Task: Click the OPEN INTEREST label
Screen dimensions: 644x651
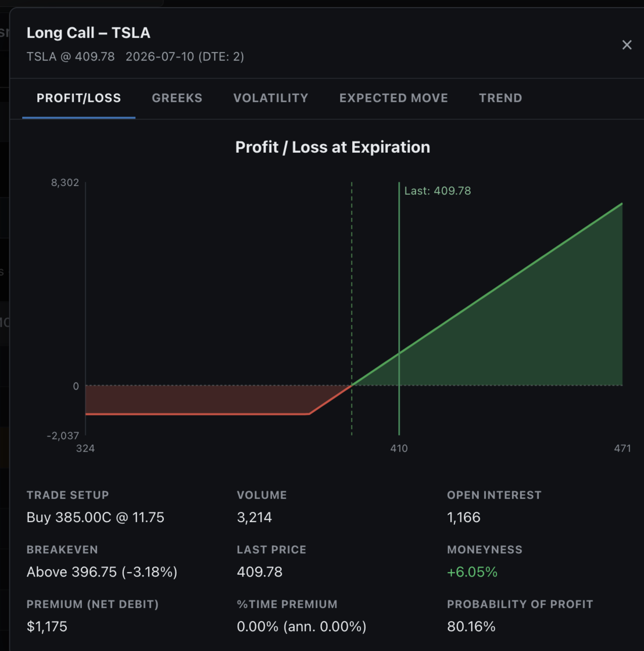Action: coord(494,495)
